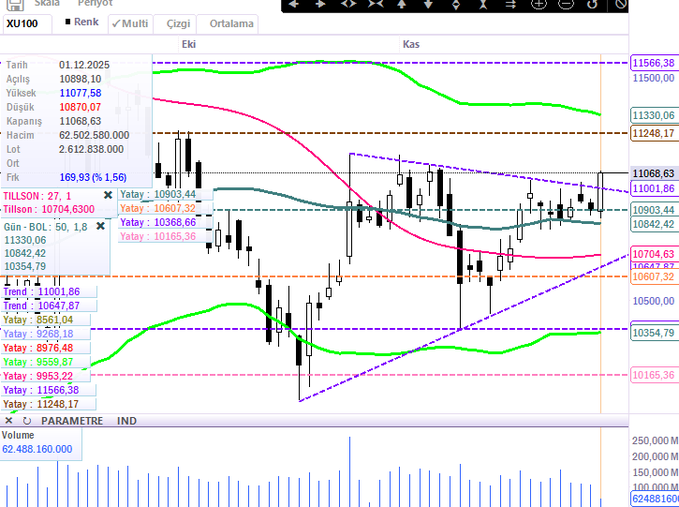Reset chart view with the rotate icon
The width and height of the screenshot is (679, 507).
click(x=592, y=4)
